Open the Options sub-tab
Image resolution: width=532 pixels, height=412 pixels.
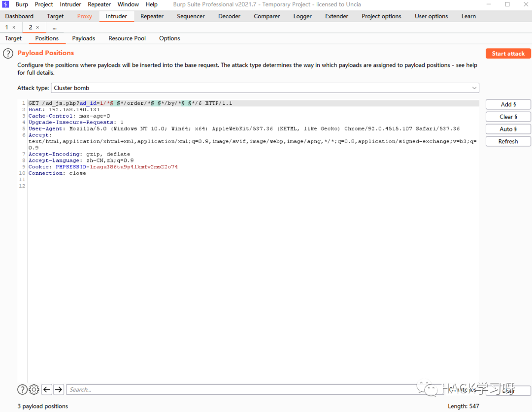[169, 38]
